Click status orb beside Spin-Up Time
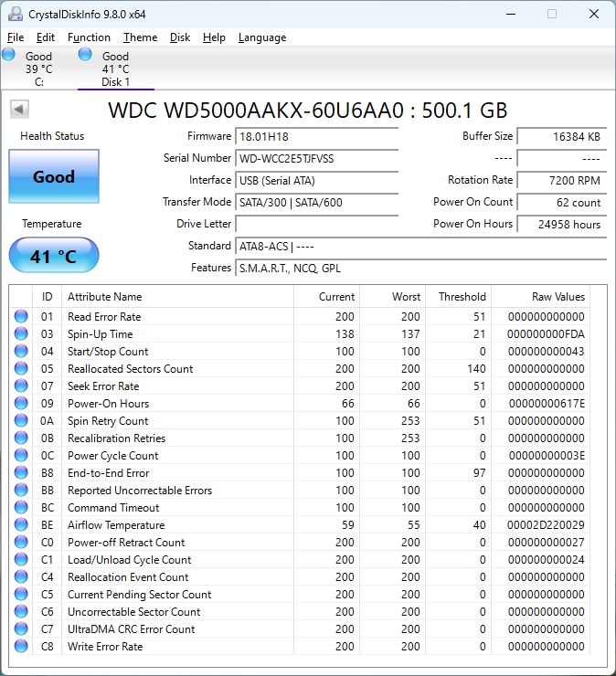The width and height of the screenshot is (616, 676). (21, 334)
